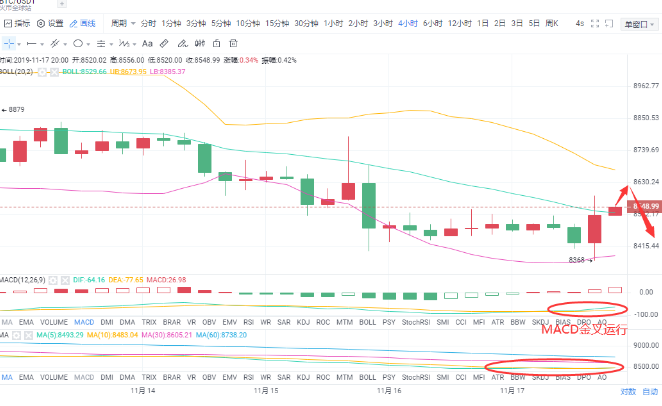
Task: Open MA indicator settings gear
Action: point(16,336)
